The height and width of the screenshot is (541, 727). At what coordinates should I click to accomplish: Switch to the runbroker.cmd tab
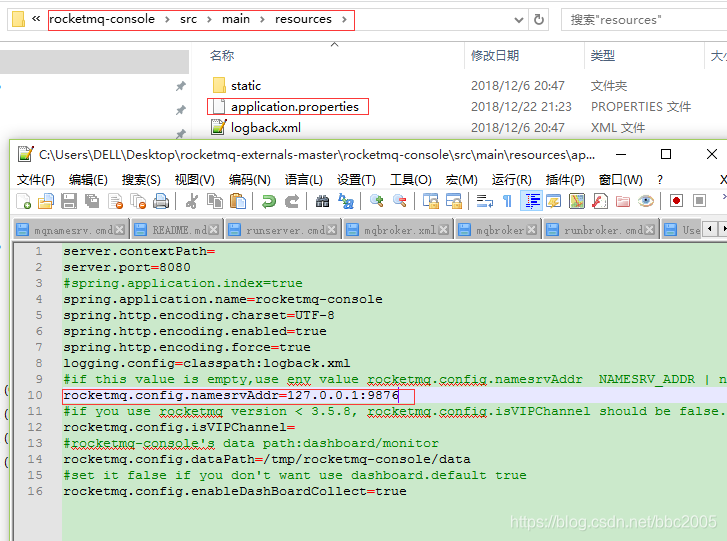coord(601,229)
